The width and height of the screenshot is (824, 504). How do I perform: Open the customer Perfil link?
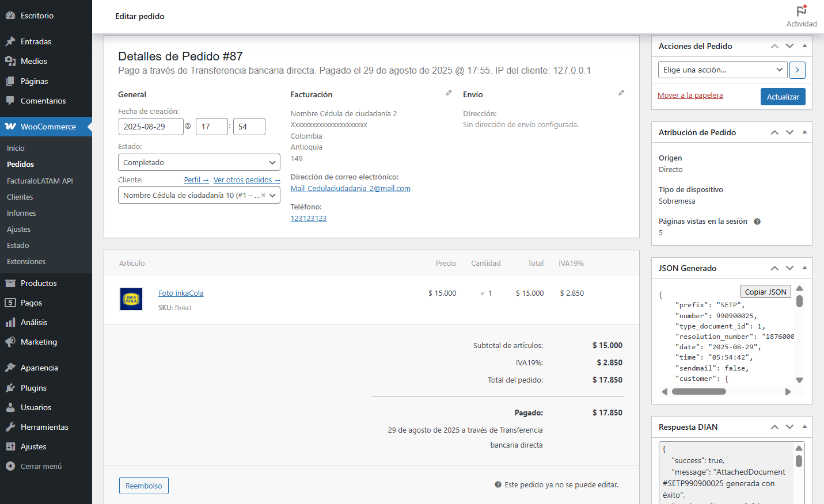pyautogui.click(x=196, y=180)
